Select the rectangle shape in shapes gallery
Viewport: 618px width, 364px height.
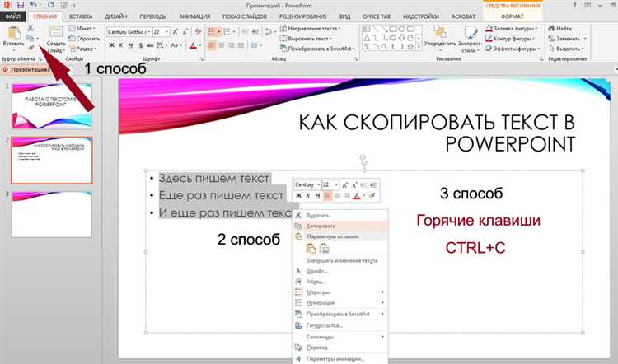coord(393,29)
